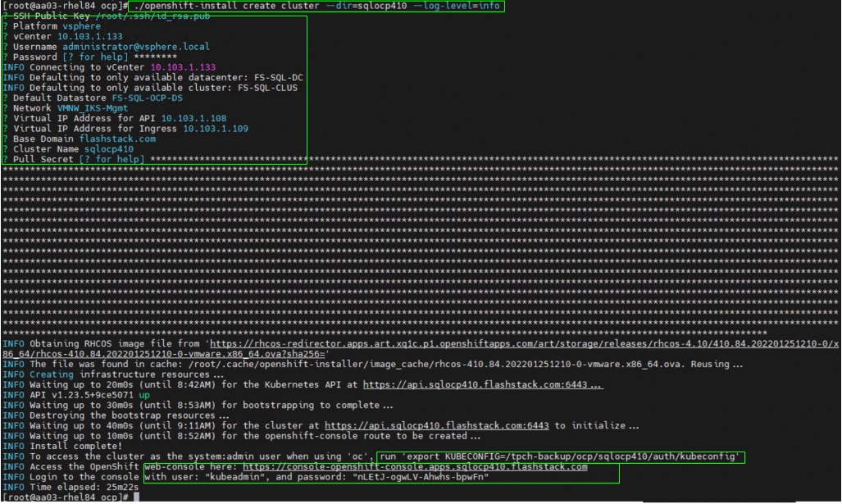Select the Network value VMNW_IKS-Mgmt
Screen dimensions: 842x504
pyautogui.click(x=93, y=108)
